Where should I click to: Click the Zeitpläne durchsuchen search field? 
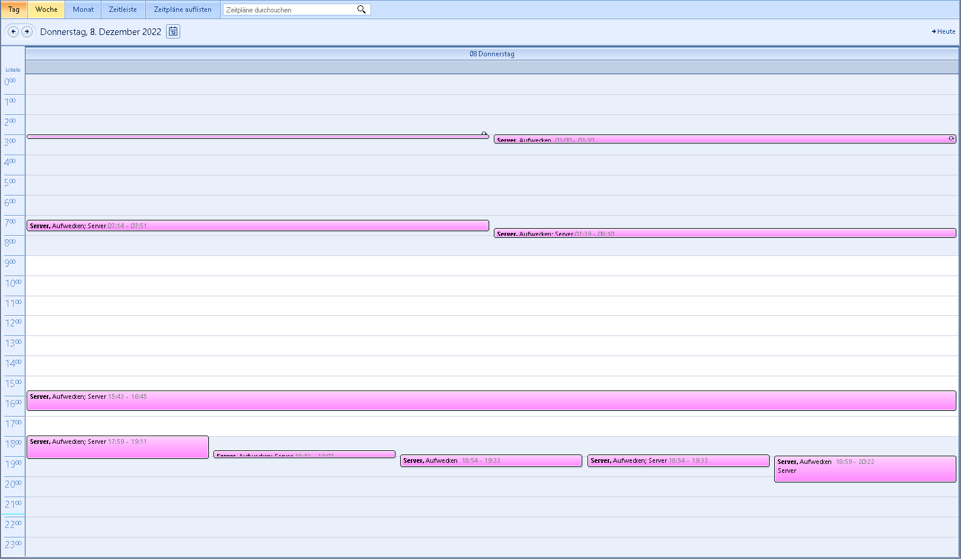[x=289, y=9]
